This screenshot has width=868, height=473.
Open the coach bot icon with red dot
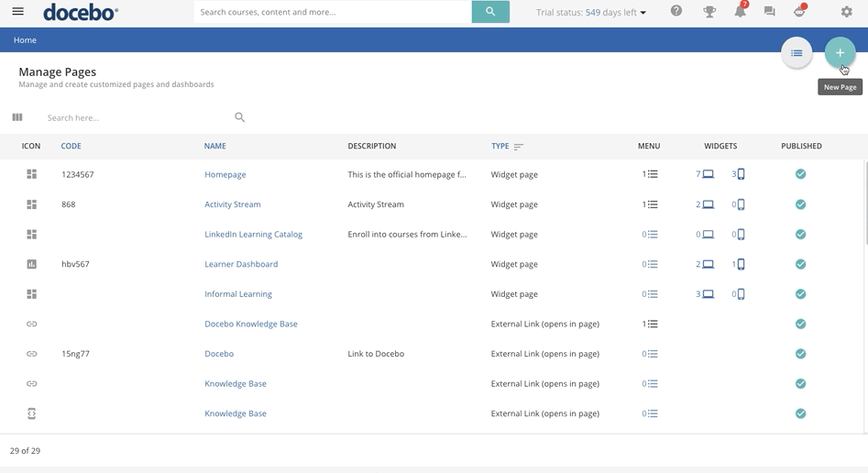click(799, 11)
